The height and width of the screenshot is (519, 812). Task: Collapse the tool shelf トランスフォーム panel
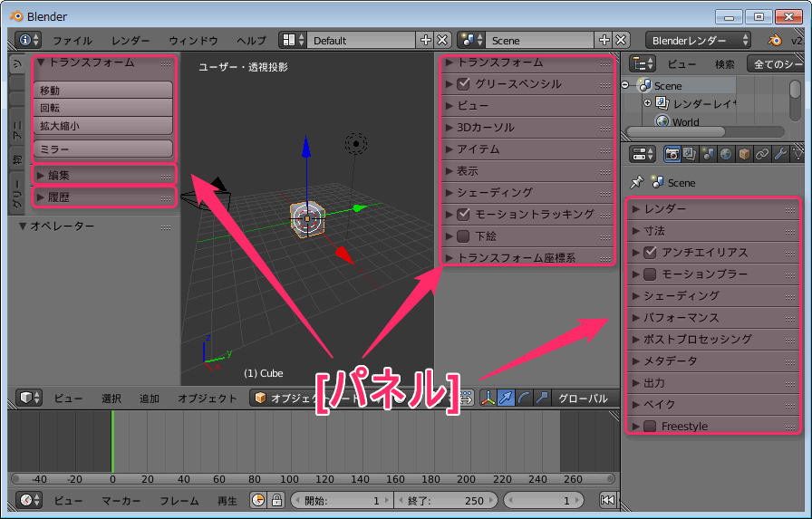pos(41,62)
